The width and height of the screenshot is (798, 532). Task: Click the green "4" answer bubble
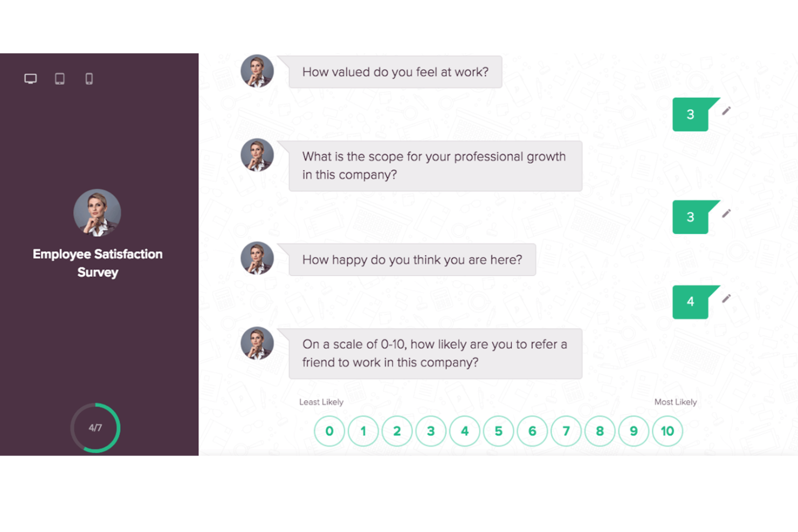(x=691, y=302)
